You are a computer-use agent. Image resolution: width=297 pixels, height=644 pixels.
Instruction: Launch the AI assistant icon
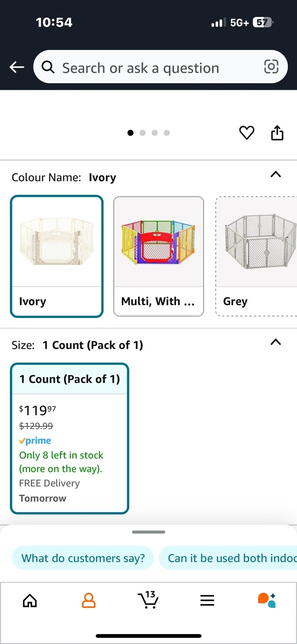point(267,600)
